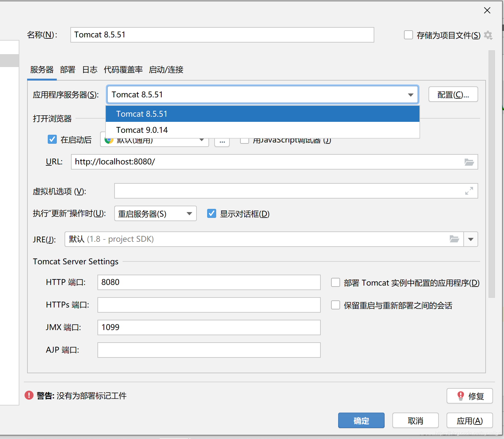
Task: Click the 应用(A) button
Action: (469, 420)
